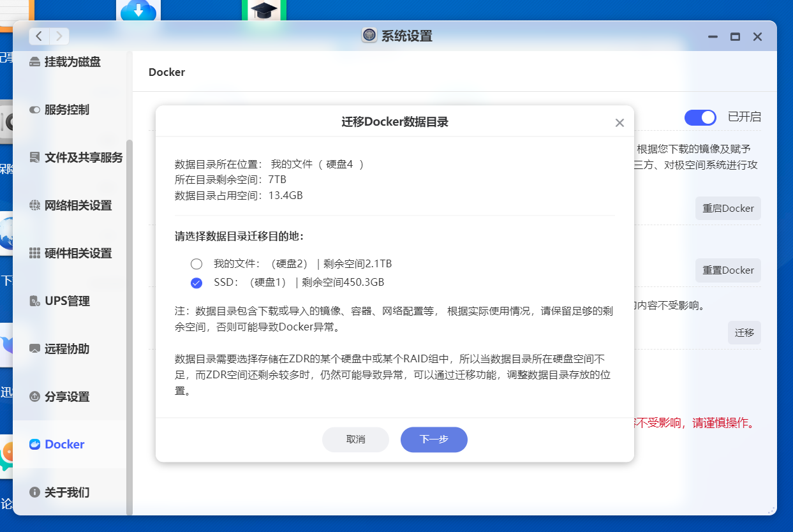This screenshot has height=532, width=793.
Task: Maximize the 系统设置 window
Action: point(735,37)
